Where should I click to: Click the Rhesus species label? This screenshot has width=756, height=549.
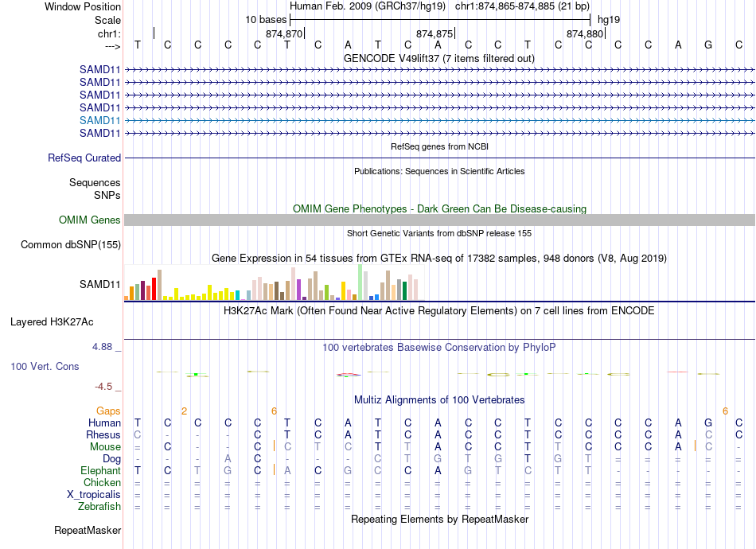103,435
